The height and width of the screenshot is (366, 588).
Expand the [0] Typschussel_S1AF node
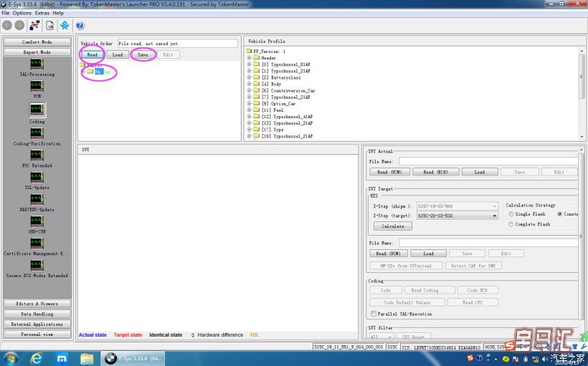pos(249,64)
